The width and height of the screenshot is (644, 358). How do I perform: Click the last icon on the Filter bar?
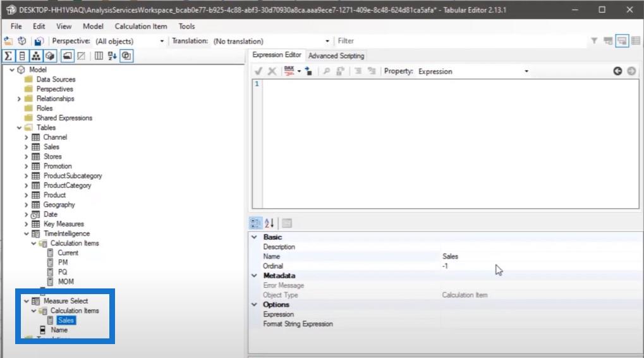636,40
